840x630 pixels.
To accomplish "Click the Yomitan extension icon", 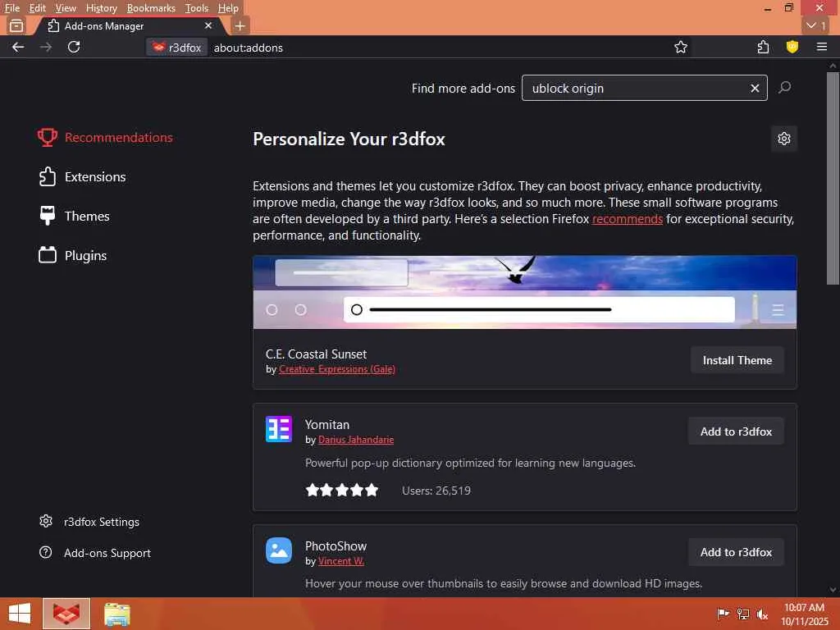I will (x=279, y=429).
